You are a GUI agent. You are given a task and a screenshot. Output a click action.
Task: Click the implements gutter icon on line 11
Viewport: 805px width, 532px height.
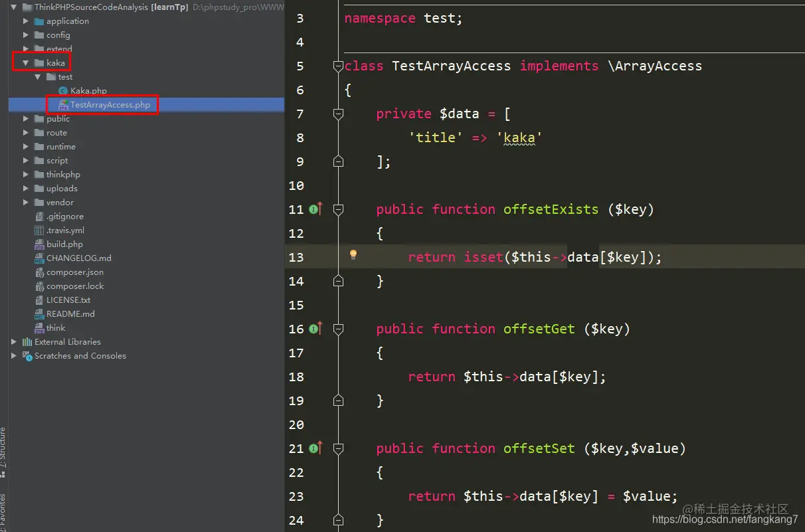[315, 209]
